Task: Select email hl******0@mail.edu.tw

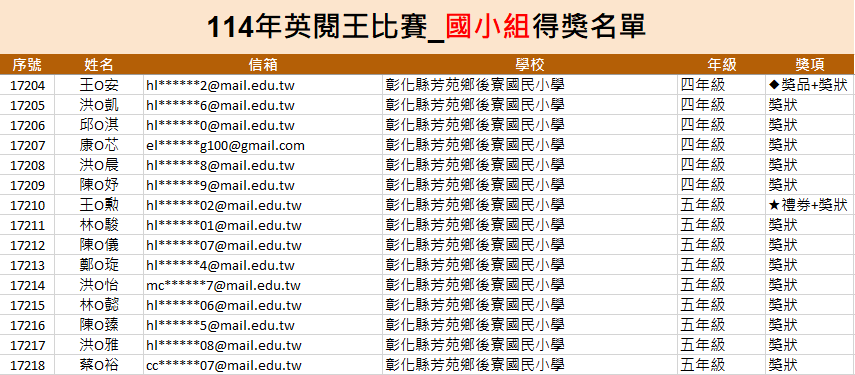Action: [x=220, y=126]
